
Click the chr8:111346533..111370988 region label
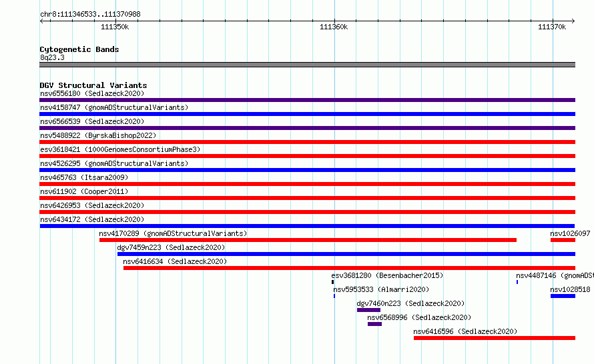pos(90,14)
